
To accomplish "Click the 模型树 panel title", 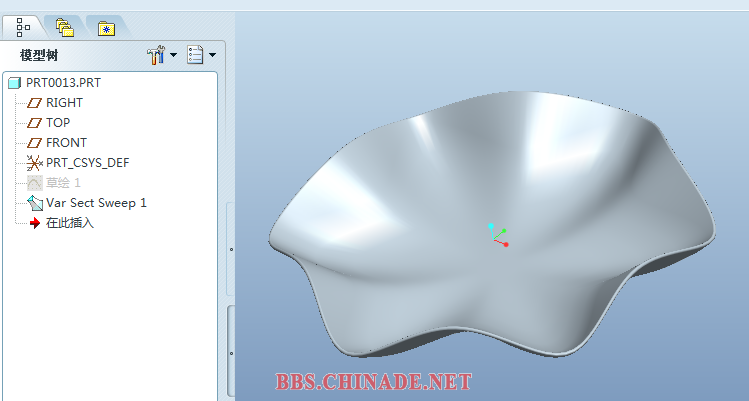I will coord(39,55).
